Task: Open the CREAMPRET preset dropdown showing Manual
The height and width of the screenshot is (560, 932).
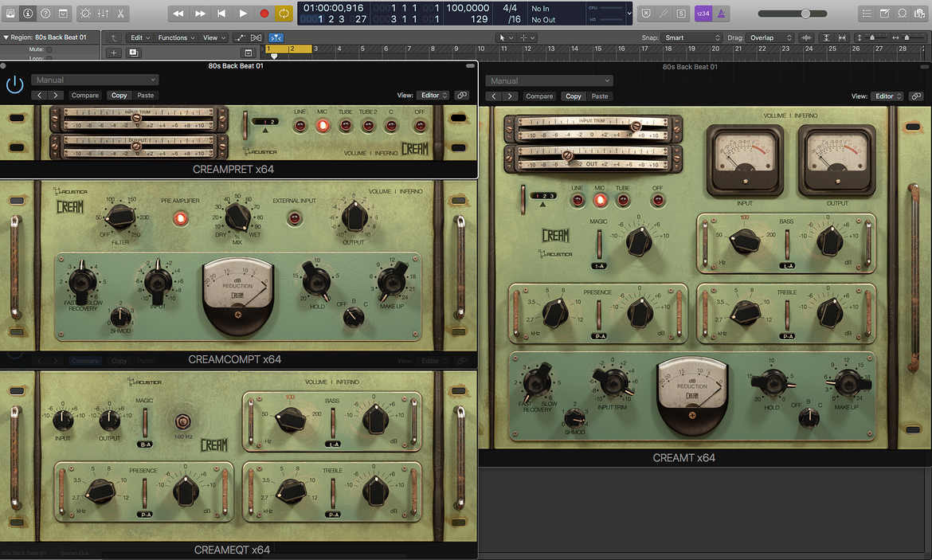Action: [95, 80]
